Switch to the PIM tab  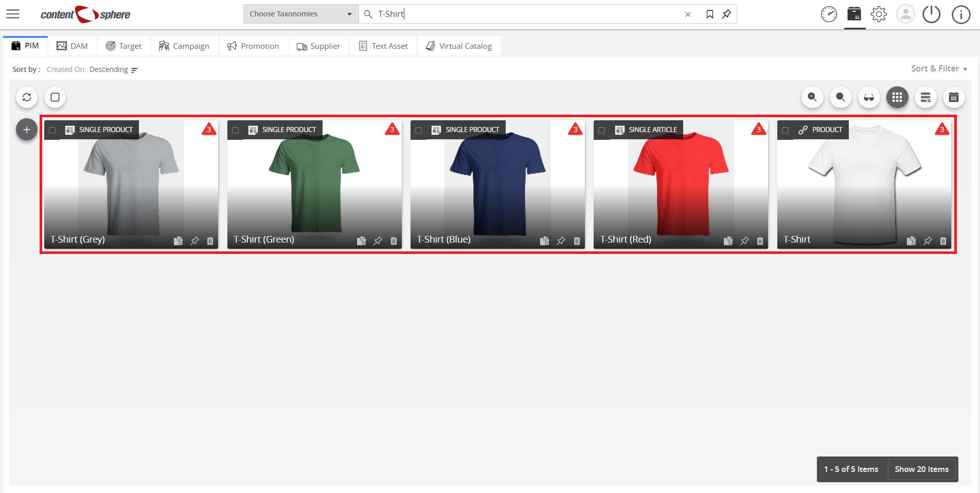pyautogui.click(x=25, y=46)
